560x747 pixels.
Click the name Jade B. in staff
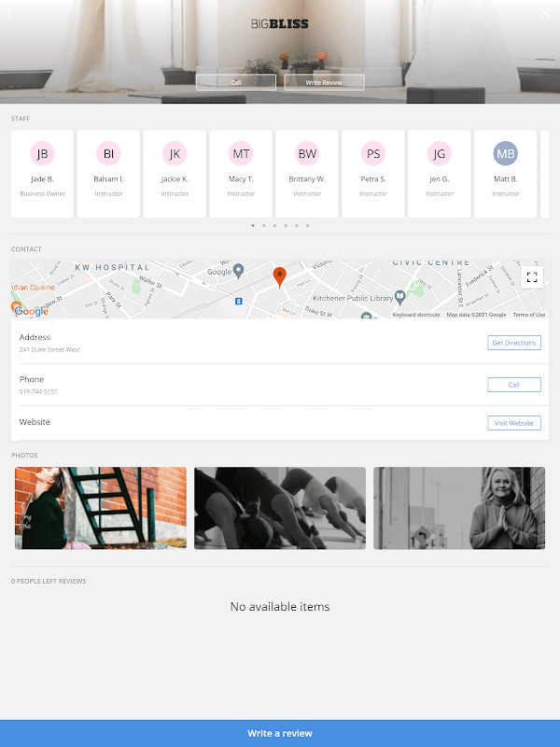pyautogui.click(x=42, y=179)
